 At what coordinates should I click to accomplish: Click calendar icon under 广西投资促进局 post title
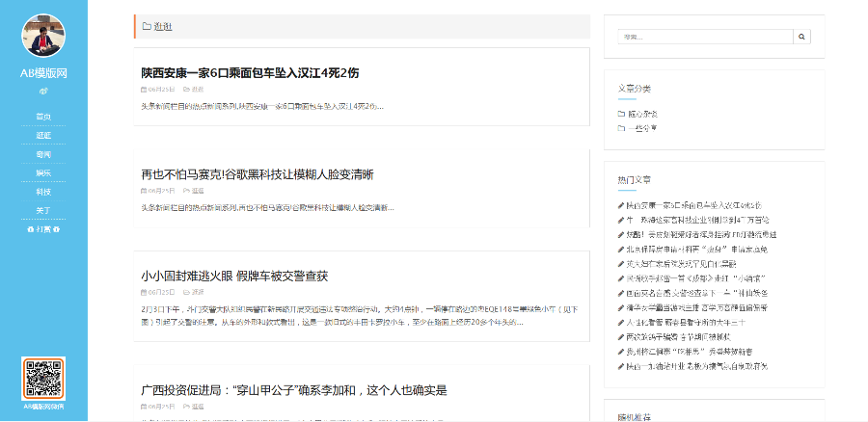[x=144, y=407]
